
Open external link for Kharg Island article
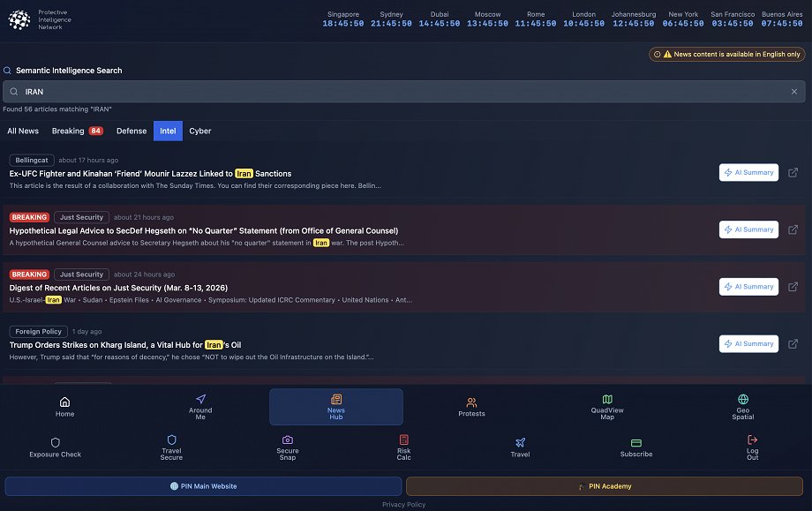point(793,343)
